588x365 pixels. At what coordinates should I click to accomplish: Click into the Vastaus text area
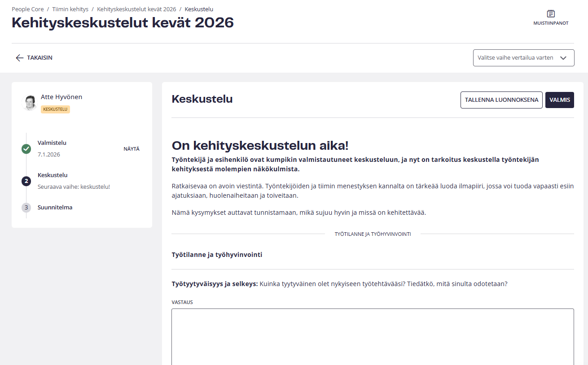(373, 336)
